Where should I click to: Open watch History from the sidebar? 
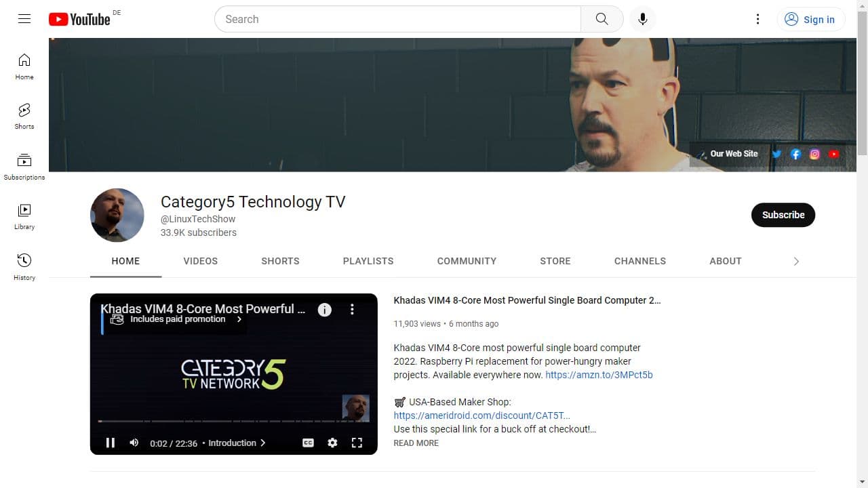pyautogui.click(x=24, y=264)
